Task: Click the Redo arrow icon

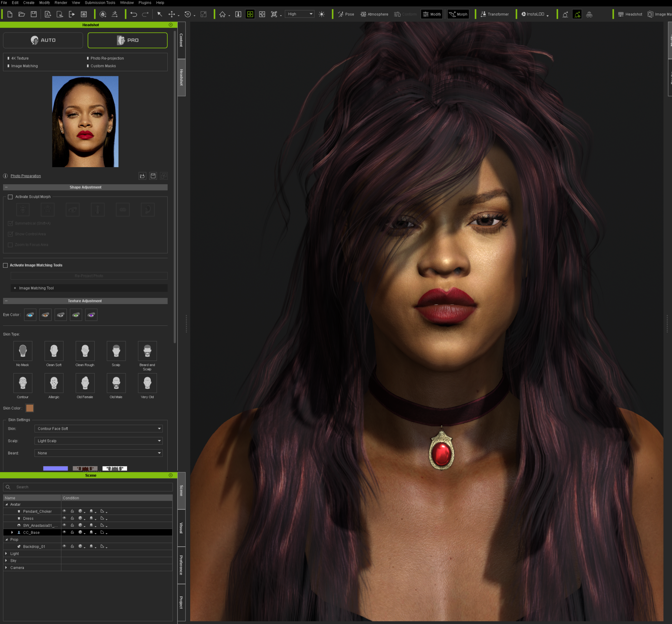Action: [x=145, y=14]
